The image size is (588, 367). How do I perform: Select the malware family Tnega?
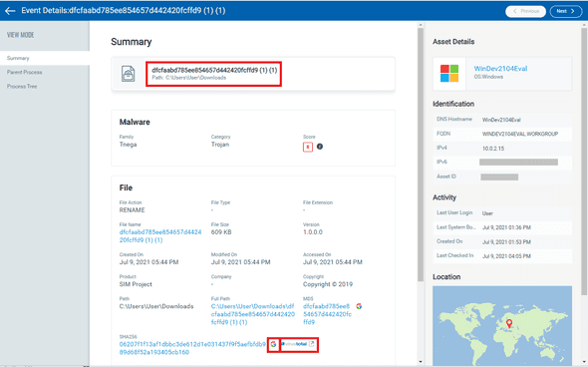tap(128, 145)
